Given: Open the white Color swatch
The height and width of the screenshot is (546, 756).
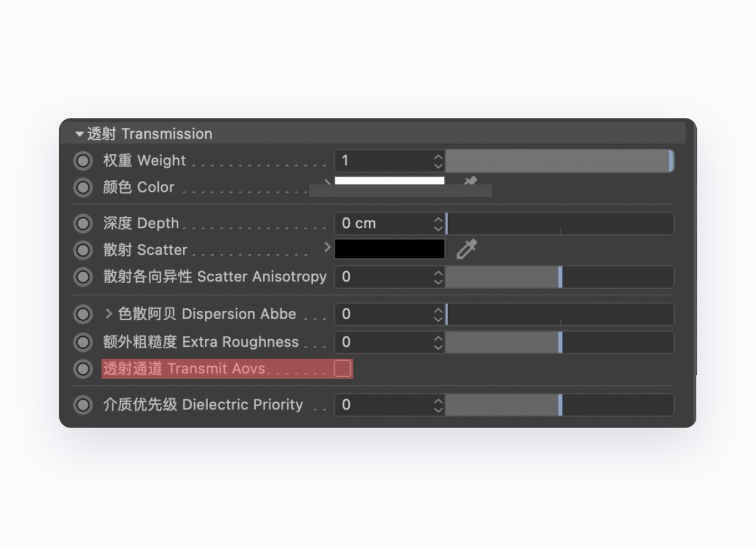Looking at the screenshot, I should point(389,181).
